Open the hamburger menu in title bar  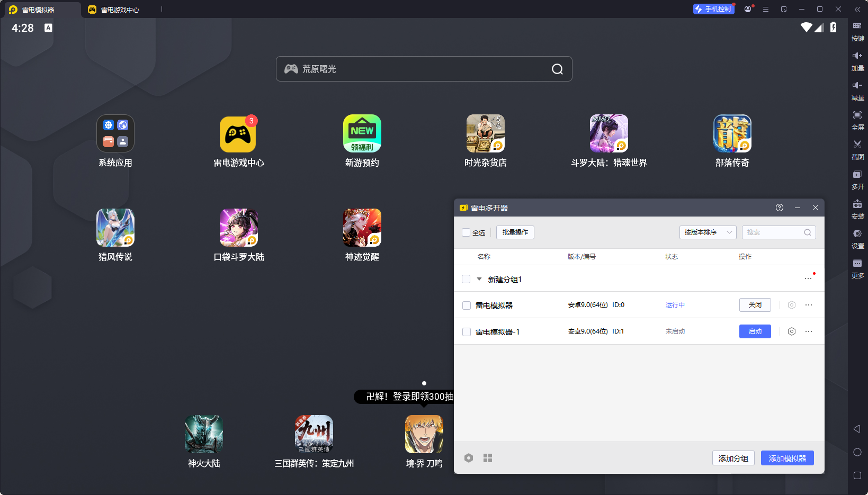click(x=765, y=9)
